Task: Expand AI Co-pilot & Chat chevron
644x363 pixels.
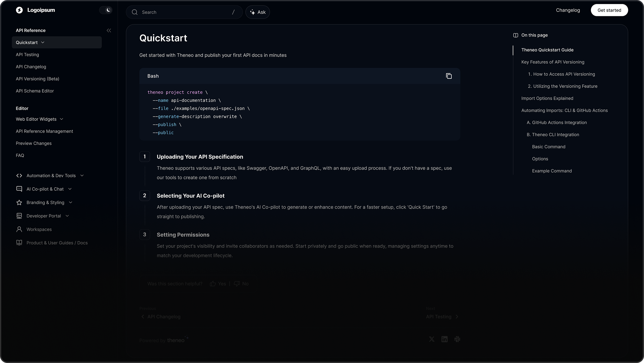Action: pos(70,189)
